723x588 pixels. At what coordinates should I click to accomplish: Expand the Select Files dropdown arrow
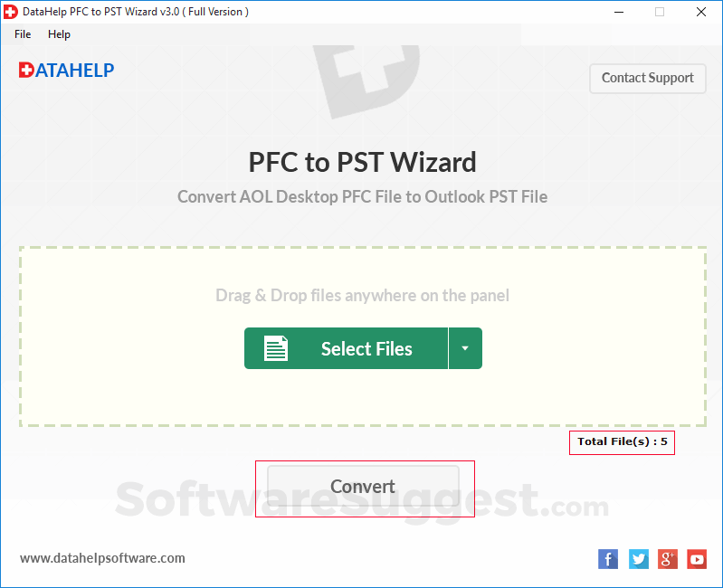click(465, 348)
